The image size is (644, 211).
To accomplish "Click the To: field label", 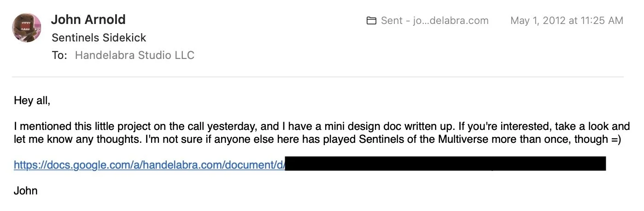I will (59, 55).
